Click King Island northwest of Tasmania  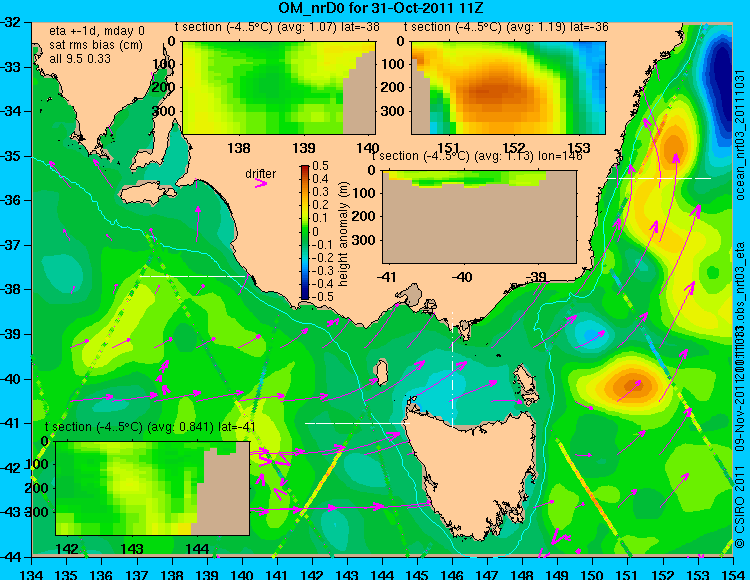pyautogui.click(x=381, y=373)
